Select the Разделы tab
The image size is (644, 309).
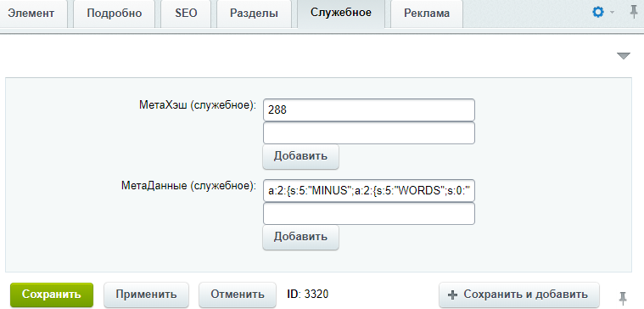pos(254,13)
